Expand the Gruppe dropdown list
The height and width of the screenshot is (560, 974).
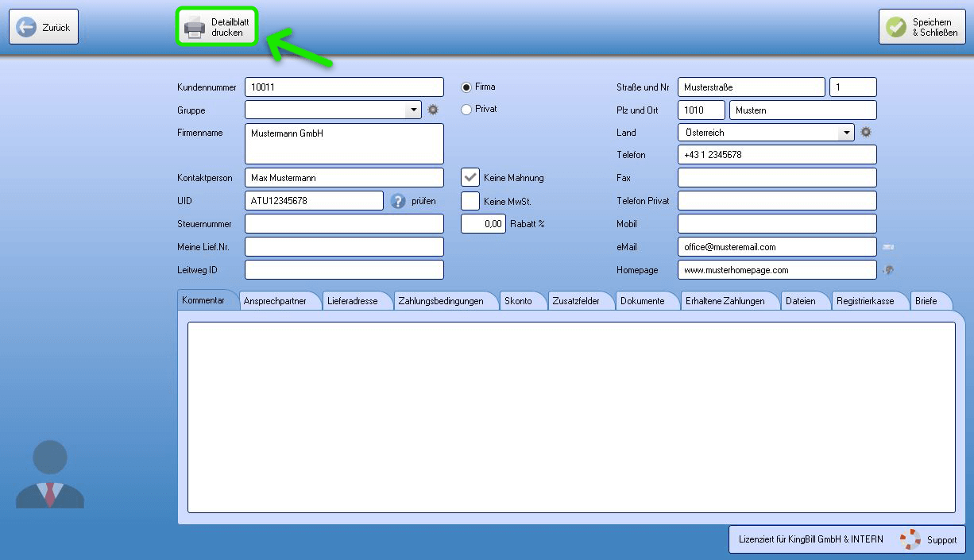coord(413,110)
